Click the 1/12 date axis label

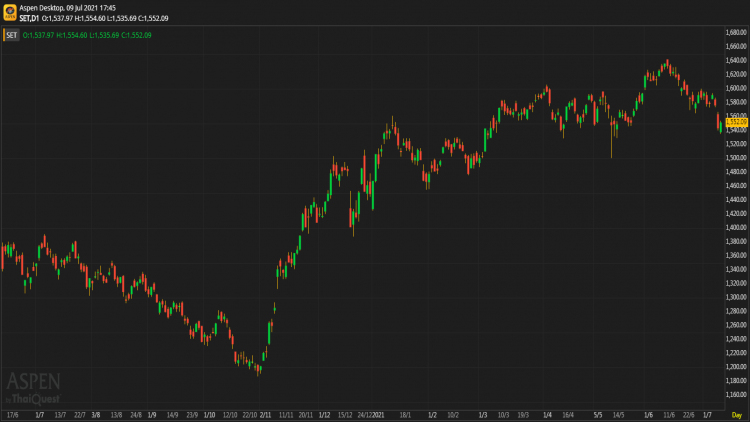click(324, 415)
